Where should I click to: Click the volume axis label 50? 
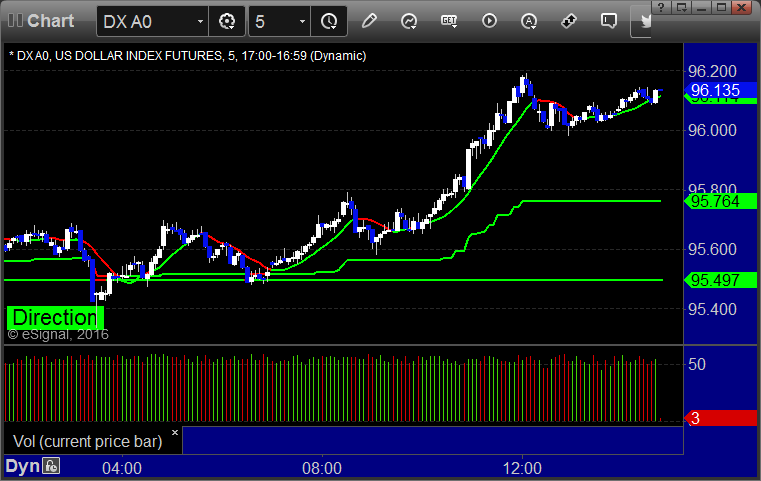(x=697, y=365)
